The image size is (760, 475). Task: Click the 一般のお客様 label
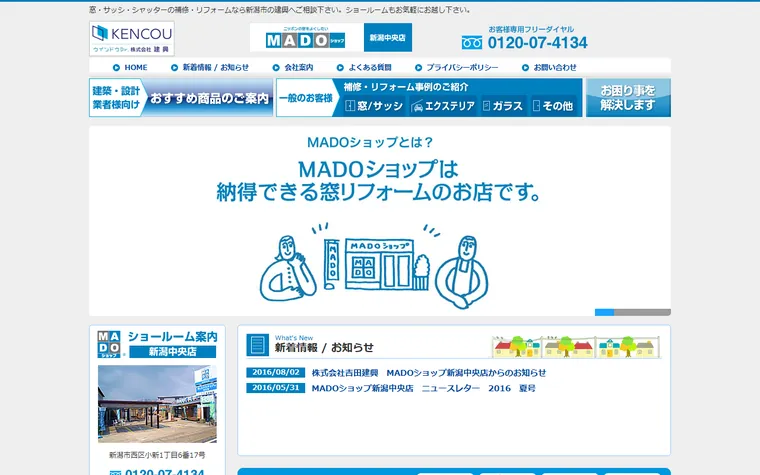coord(306,98)
